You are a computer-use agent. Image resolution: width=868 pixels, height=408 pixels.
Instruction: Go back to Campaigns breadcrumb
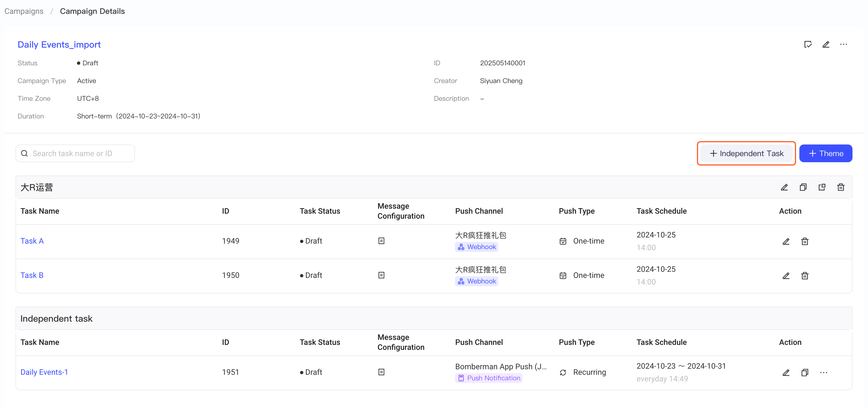tap(24, 11)
